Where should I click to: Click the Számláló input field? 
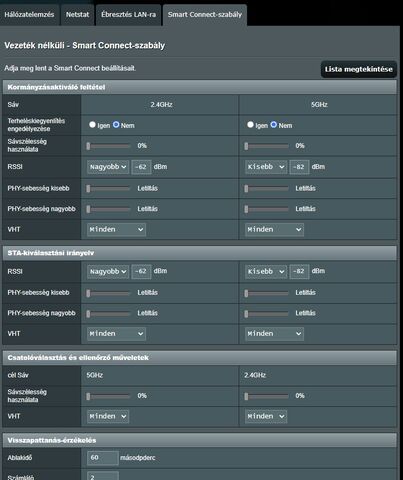point(103,476)
